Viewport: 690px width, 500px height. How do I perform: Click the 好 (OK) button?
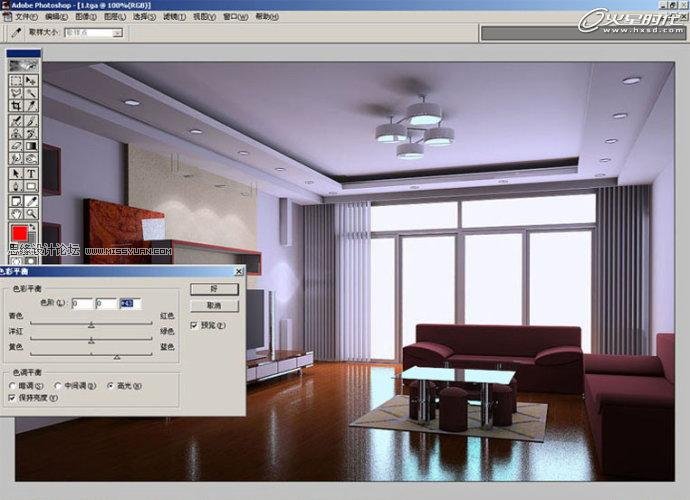[214, 289]
